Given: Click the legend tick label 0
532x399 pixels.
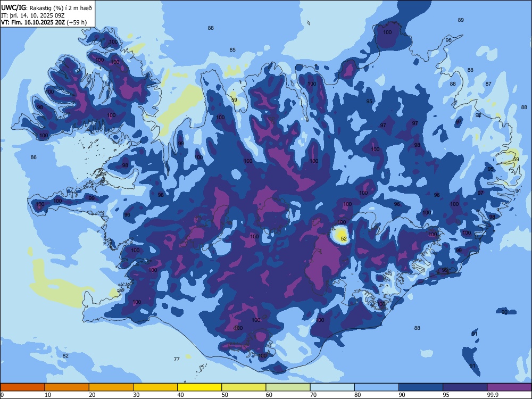Looking at the screenshot, I should click(x=2, y=395).
